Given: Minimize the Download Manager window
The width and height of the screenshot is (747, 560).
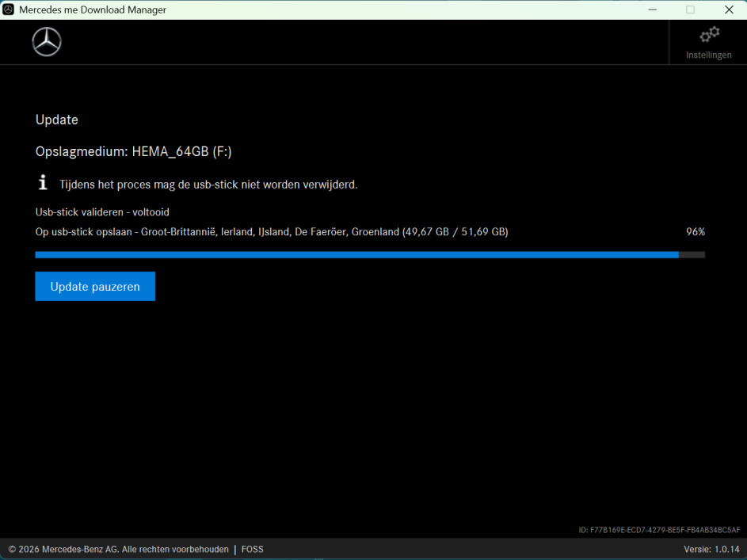Looking at the screenshot, I should click(x=653, y=10).
